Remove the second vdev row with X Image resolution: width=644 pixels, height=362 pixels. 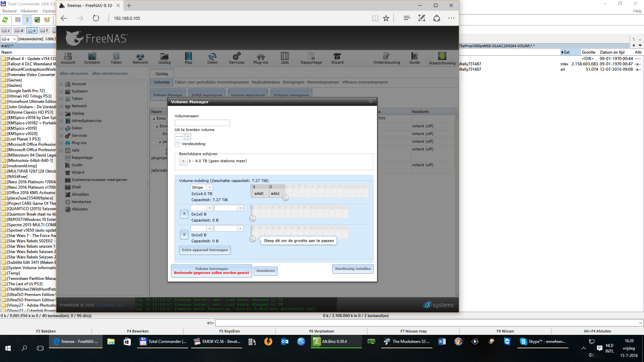pyautogui.click(x=184, y=214)
